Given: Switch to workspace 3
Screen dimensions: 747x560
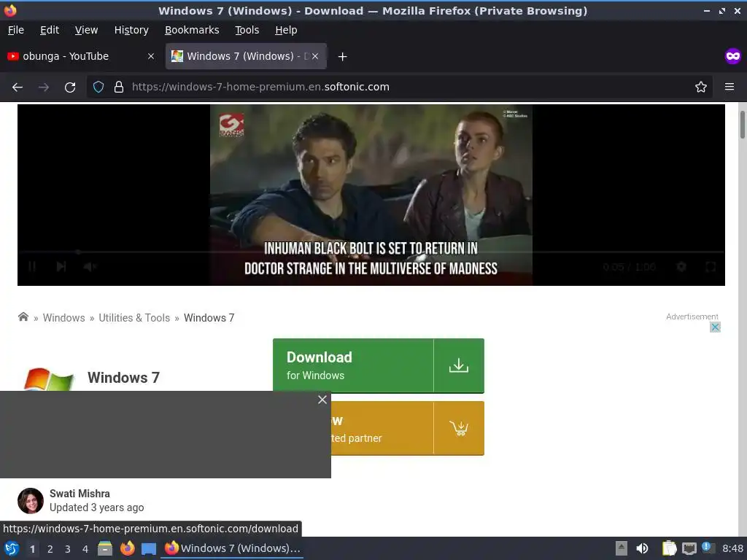Looking at the screenshot, I should pyautogui.click(x=68, y=549).
